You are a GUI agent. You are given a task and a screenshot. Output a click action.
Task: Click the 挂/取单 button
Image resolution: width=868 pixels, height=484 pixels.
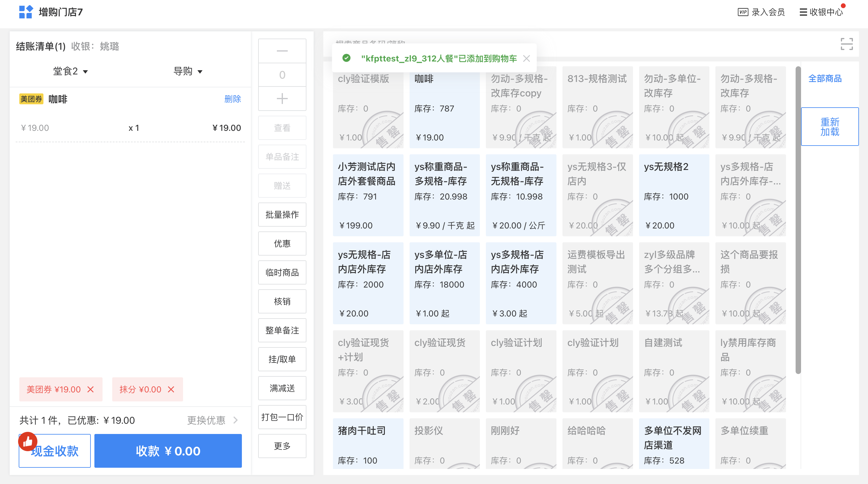pos(282,359)
